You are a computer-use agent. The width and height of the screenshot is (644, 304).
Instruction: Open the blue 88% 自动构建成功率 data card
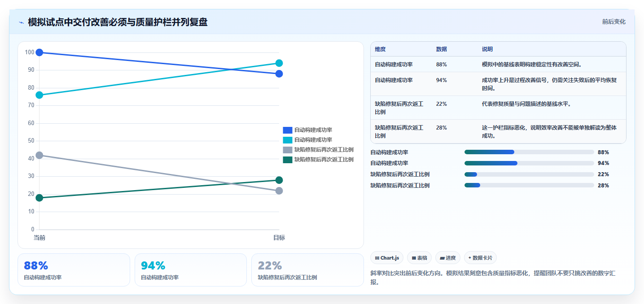[x=74, y=270]
